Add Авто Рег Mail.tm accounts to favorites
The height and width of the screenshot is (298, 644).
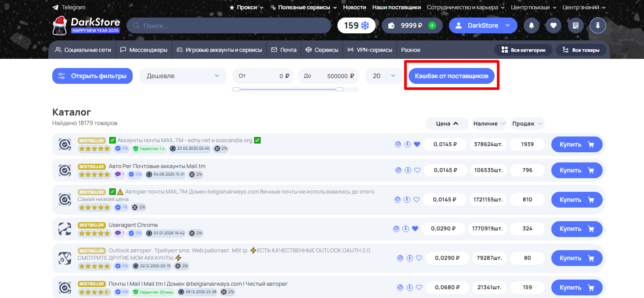(417, 170)
